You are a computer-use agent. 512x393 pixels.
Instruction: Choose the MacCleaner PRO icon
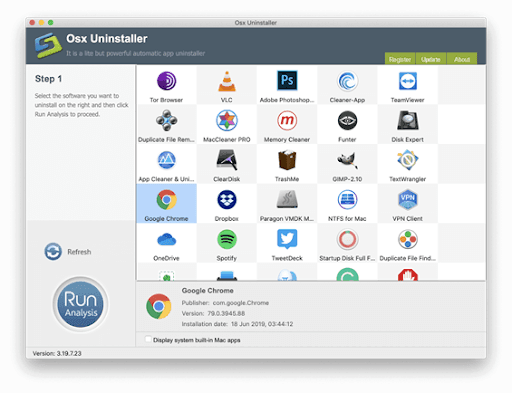[227, 121]
